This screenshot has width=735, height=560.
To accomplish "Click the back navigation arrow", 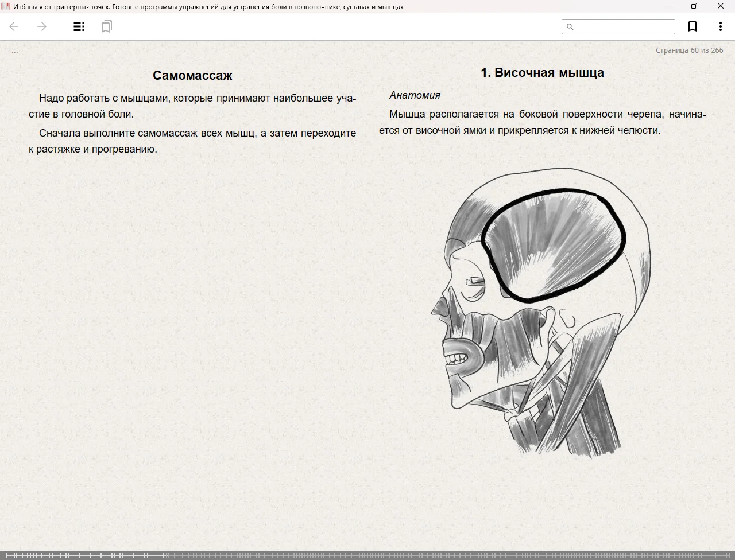I will pos(14,26).
